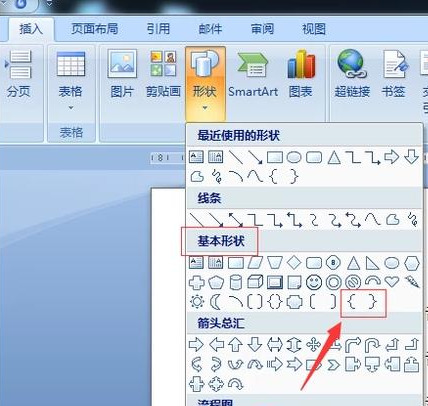Select the lightning bolt shape
The width and height of the screenshot is (428, 406).
pyautogui.click(x=412, y=282)
